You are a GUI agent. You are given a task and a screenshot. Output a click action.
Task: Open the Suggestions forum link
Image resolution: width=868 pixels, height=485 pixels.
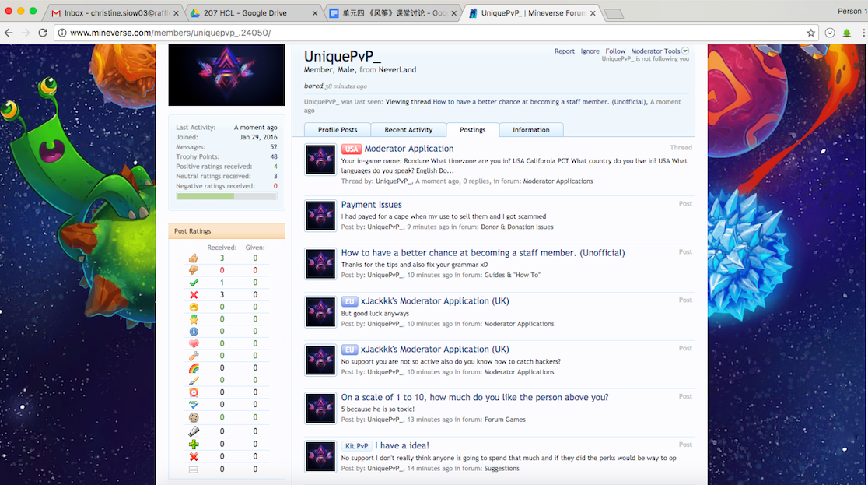[x=502, y=469]
